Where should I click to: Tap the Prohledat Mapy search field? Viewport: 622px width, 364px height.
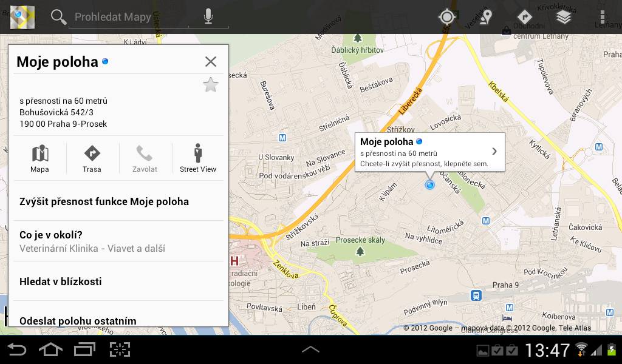point(121,16)
